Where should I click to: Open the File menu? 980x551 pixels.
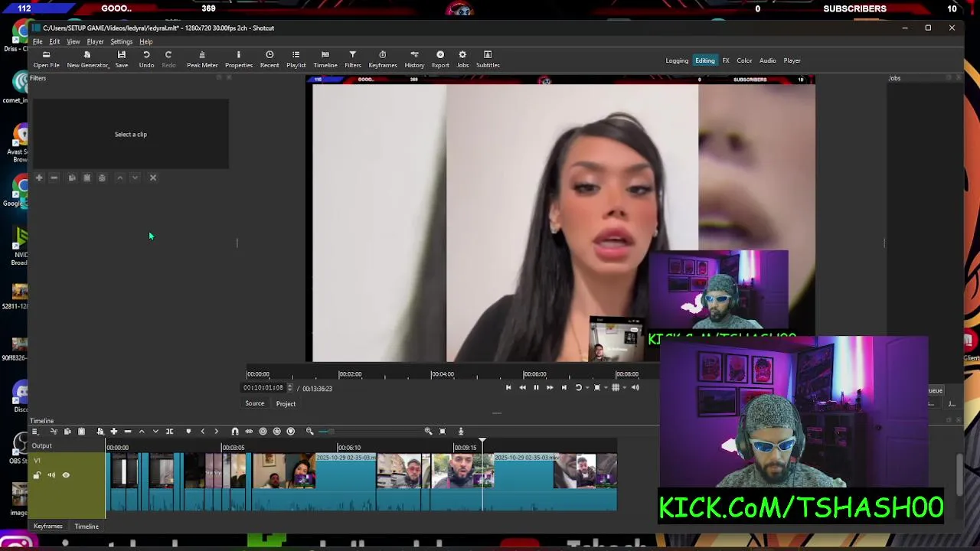click(x=38, y=41)
